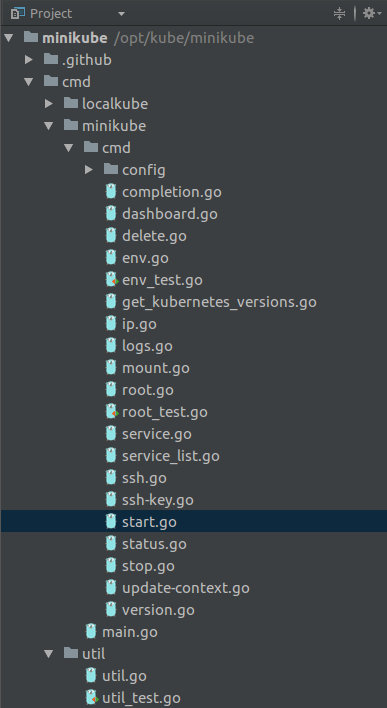Select the update-context.go file name
Screen dimensions: 387x708
coord(186,589)
